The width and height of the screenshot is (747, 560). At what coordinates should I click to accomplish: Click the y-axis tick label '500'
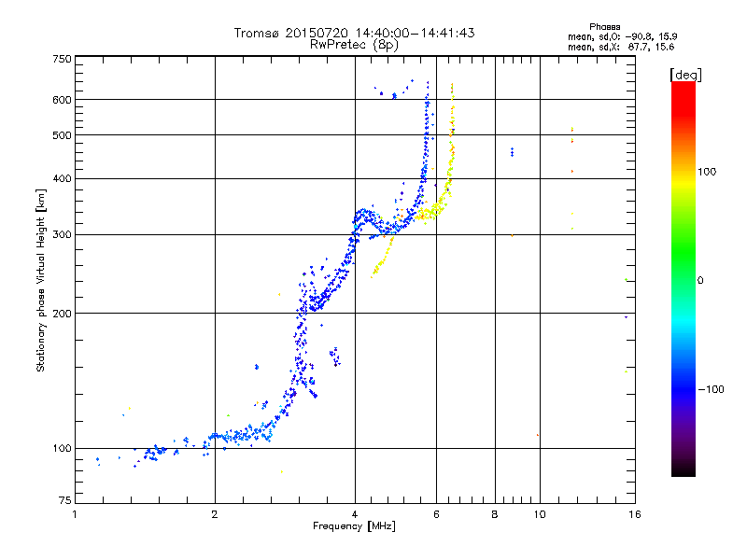click(x=62, y=134)
